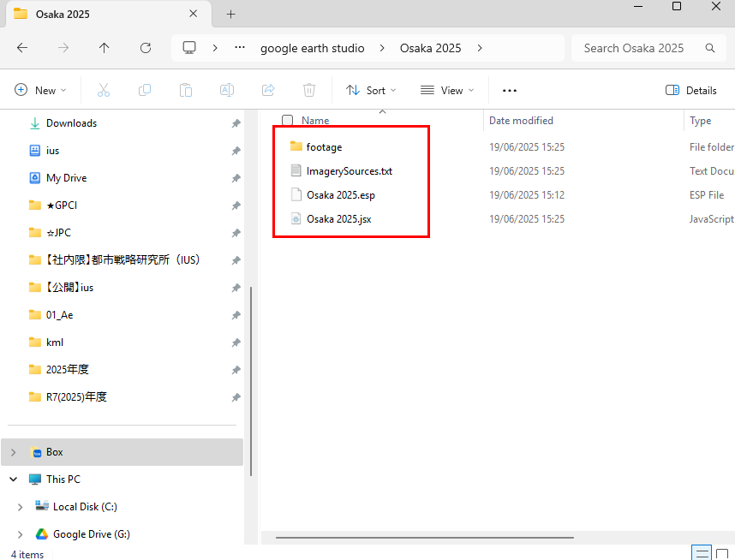
Task: Click the Share icon in toolbar
Action: (x=268, y=90)
